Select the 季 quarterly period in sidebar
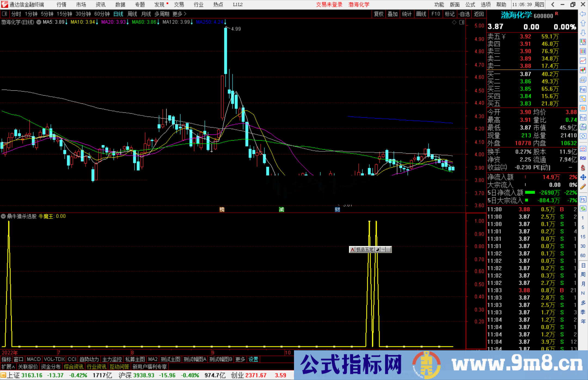The height and width of the screenshot is (380, 588). pos(583,312)
